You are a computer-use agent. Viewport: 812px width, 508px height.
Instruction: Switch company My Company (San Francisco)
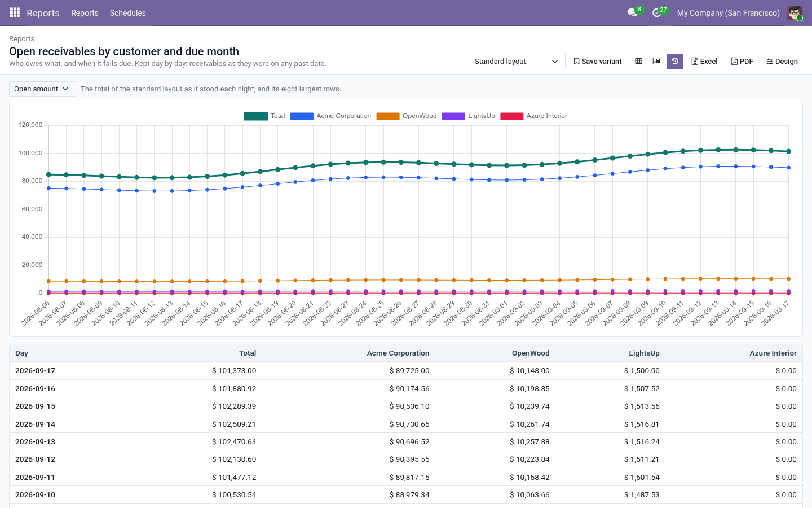tap(728, 12)
